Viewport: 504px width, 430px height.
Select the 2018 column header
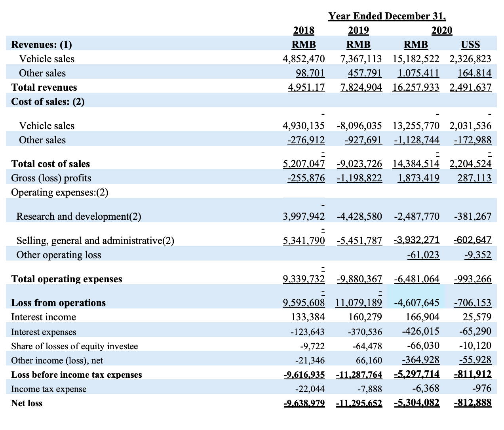click(x=304, y=30)
